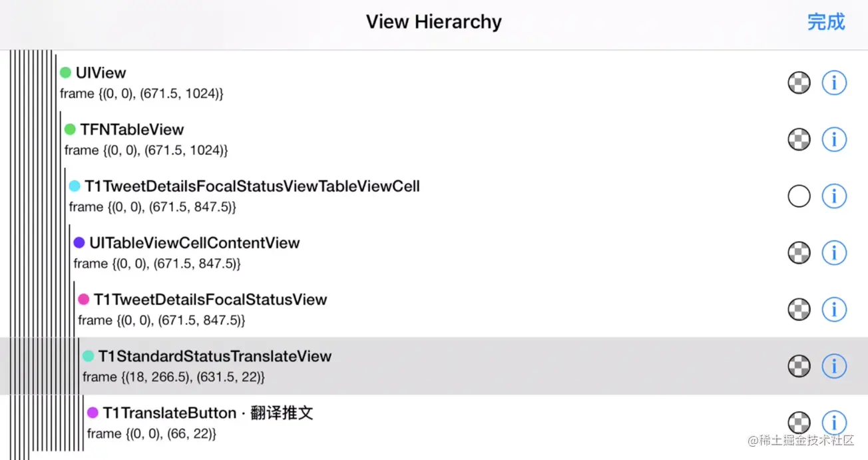Tap the 完成 done button

[x=826, y=21]
